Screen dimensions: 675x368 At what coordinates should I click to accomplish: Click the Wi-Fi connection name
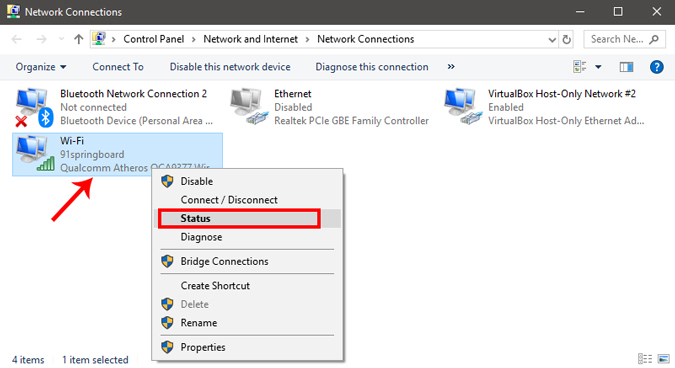(x=72, y=141)
